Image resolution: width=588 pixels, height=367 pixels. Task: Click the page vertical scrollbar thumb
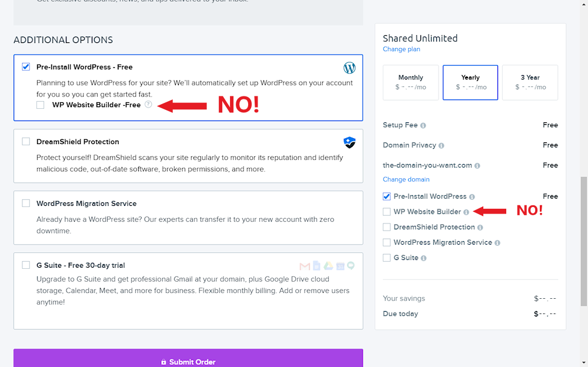point(583,241)
